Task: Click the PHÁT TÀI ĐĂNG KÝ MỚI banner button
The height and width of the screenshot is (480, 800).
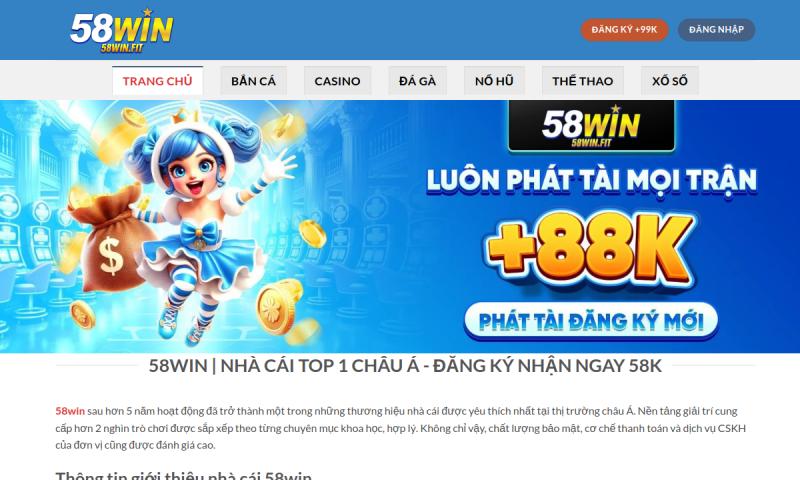Action: point(591,321)
